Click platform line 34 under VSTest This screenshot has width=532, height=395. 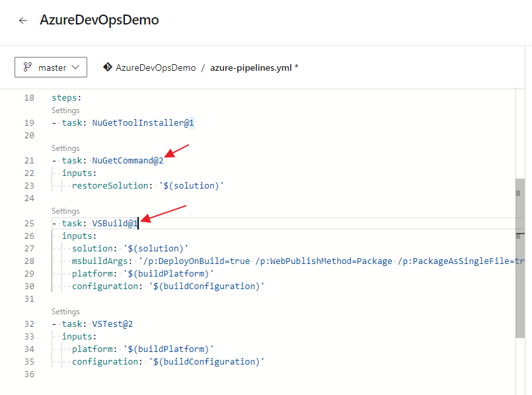pyautogui.click(x=143, y=349)
